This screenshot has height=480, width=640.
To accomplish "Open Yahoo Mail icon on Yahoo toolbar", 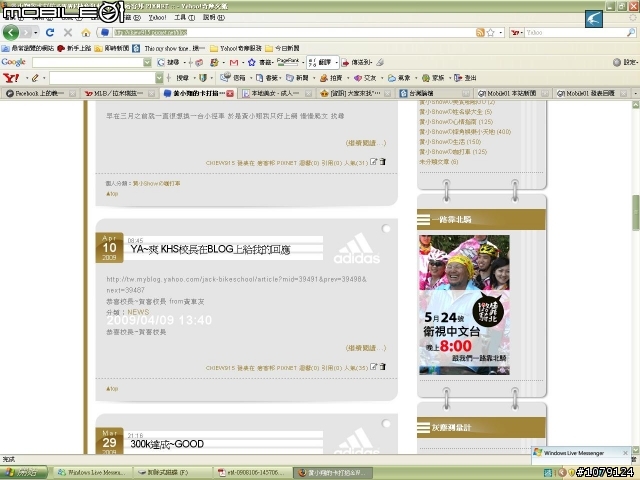I will [225, 77].
